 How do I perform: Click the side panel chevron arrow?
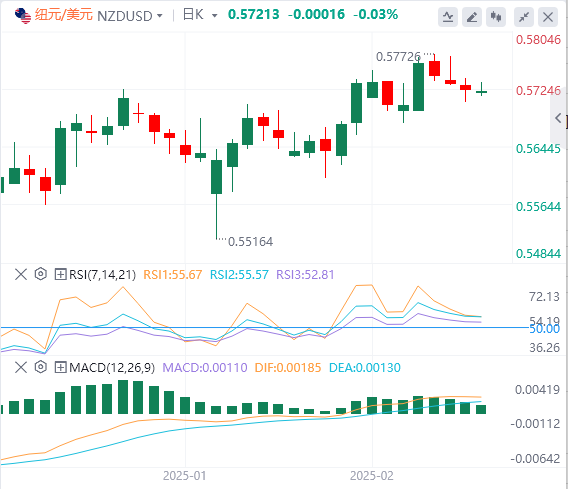[558, 118]
